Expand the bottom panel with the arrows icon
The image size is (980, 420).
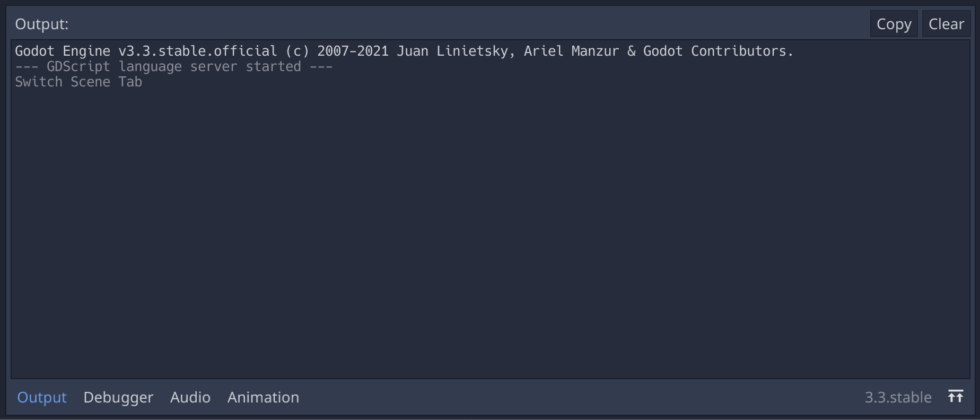[956, 397]
